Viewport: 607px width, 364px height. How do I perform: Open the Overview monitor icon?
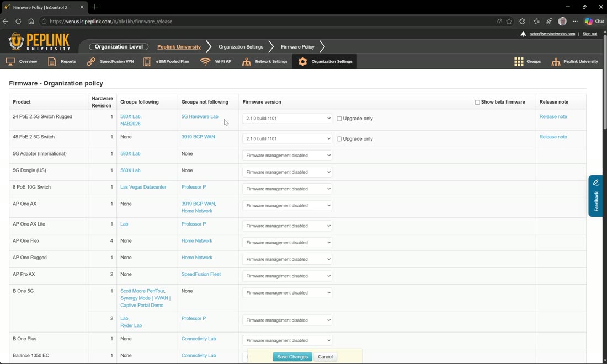[x=10, y=62]
